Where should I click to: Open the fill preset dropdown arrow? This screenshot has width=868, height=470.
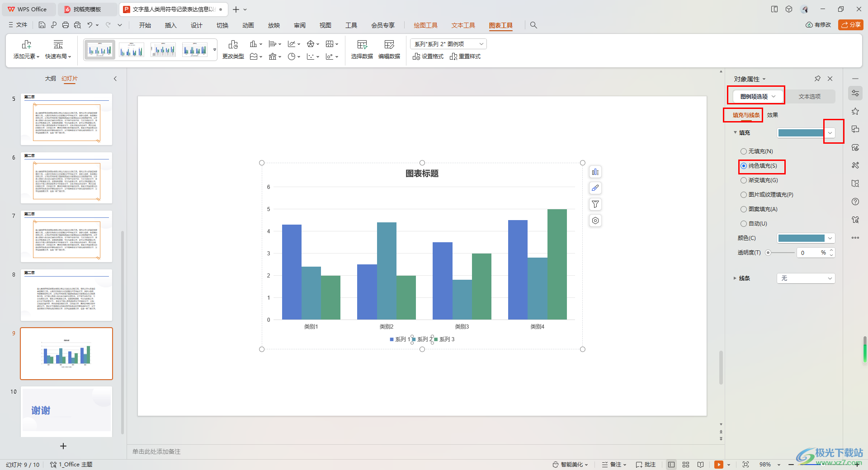830,133
